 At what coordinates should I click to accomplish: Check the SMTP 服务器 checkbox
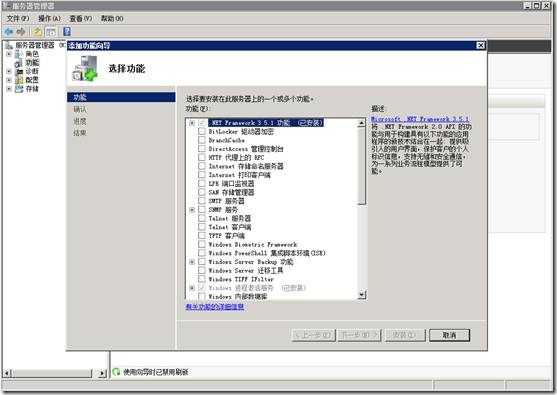(x=202, y=201)
